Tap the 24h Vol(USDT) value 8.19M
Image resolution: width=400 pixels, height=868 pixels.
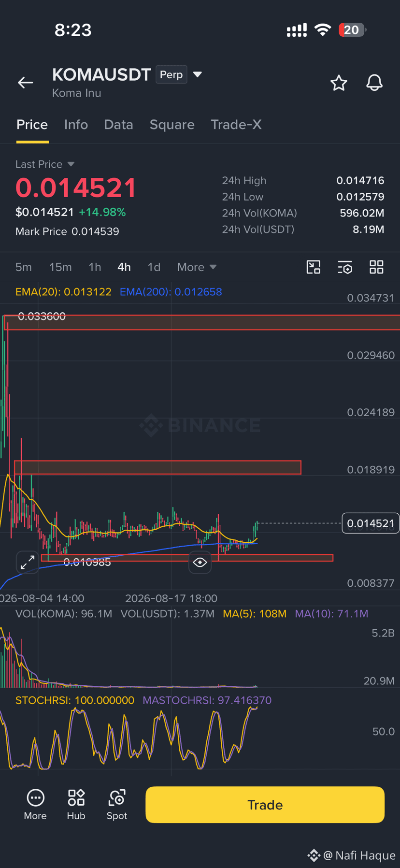(x=369, y=229)
